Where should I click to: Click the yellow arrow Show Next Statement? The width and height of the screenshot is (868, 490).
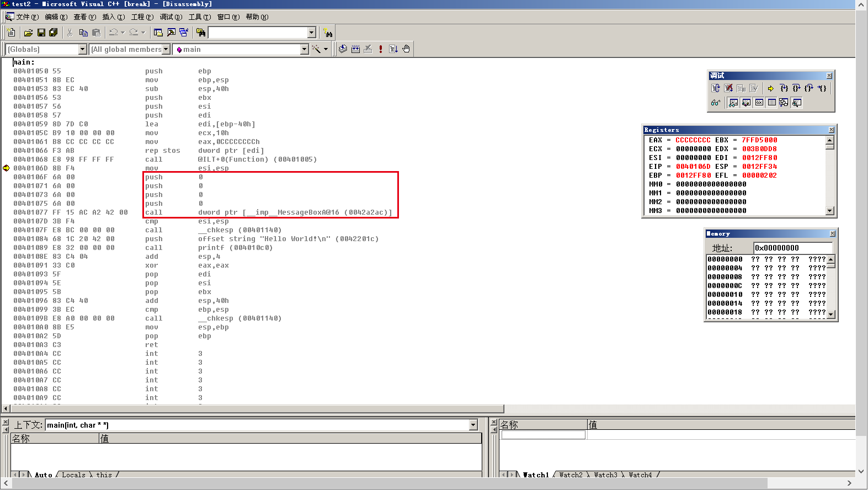coord(771,88)
